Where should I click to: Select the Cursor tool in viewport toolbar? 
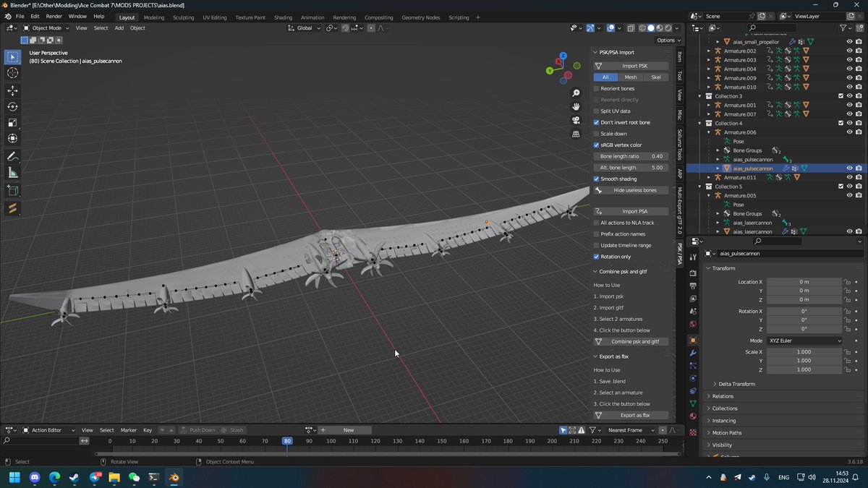(13, 73)
